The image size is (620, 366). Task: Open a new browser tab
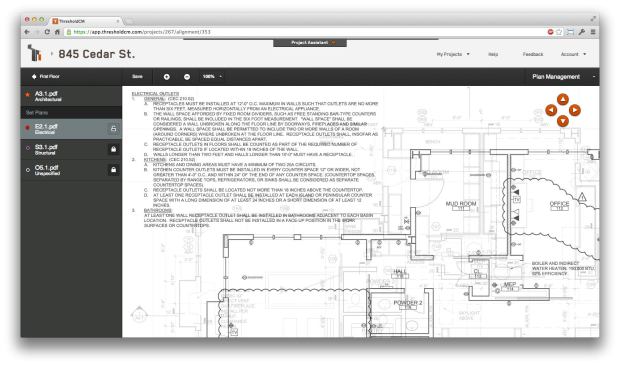tap(129, 21)
